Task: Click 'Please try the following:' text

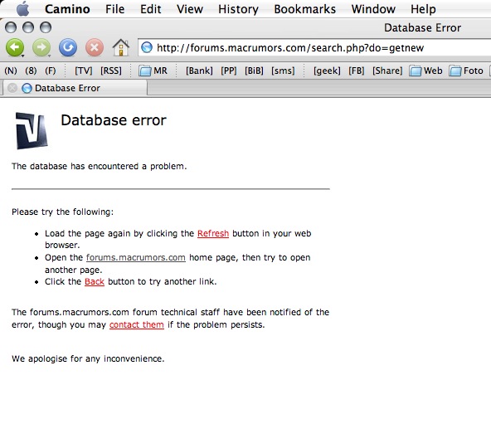Action: pos(63,212)
